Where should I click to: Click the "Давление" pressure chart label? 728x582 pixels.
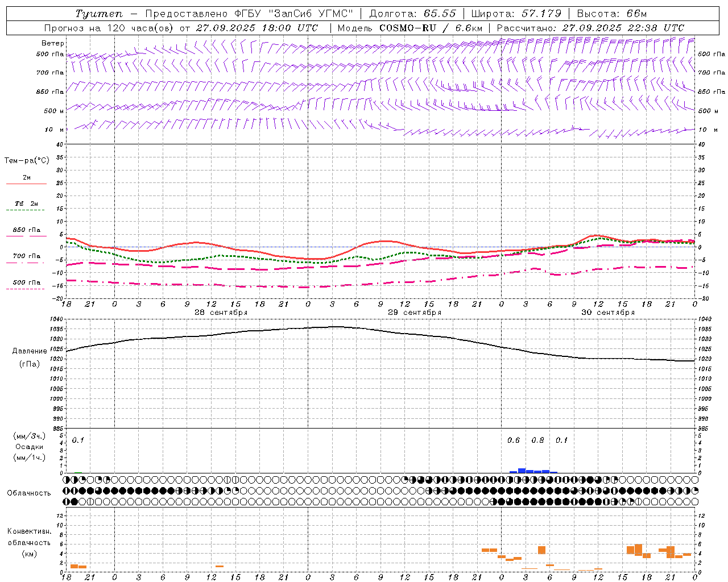[30, 351]
